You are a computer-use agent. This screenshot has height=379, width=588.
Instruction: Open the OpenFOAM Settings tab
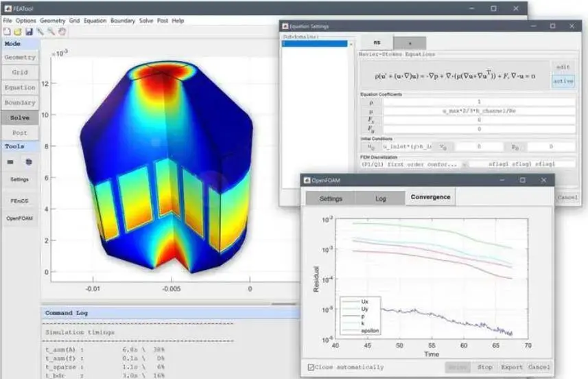click(x=331, y=198)
